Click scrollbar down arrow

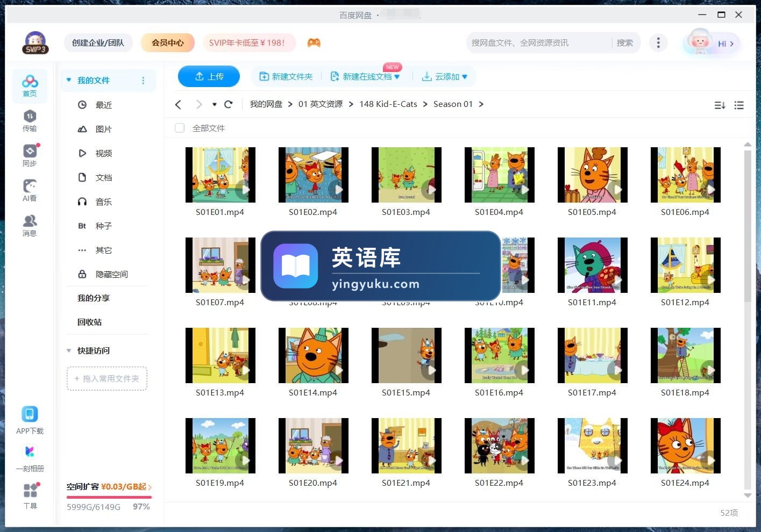coord(748,495)
